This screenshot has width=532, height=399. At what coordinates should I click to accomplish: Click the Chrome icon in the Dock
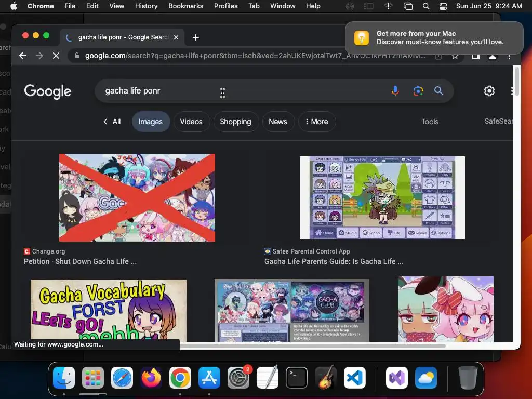pyautogui.click(x=180, y=378)
